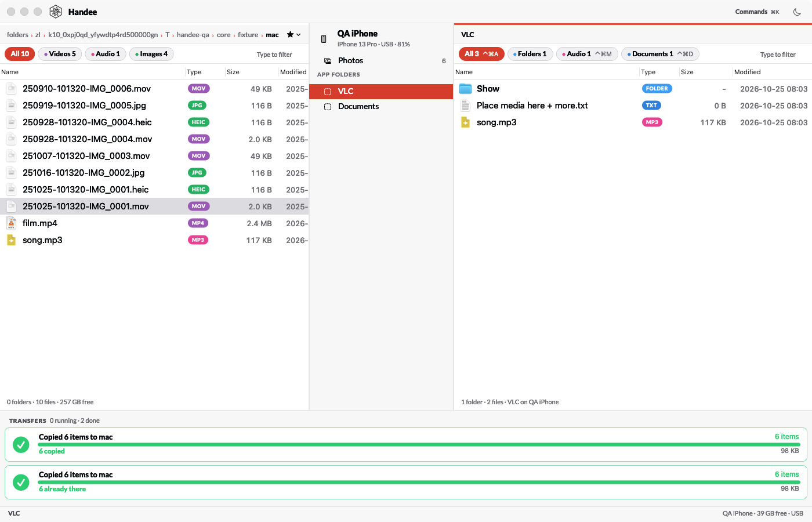Open the Photos sidebar item
This screenshot has height=522, width=812.
[381, 60]
